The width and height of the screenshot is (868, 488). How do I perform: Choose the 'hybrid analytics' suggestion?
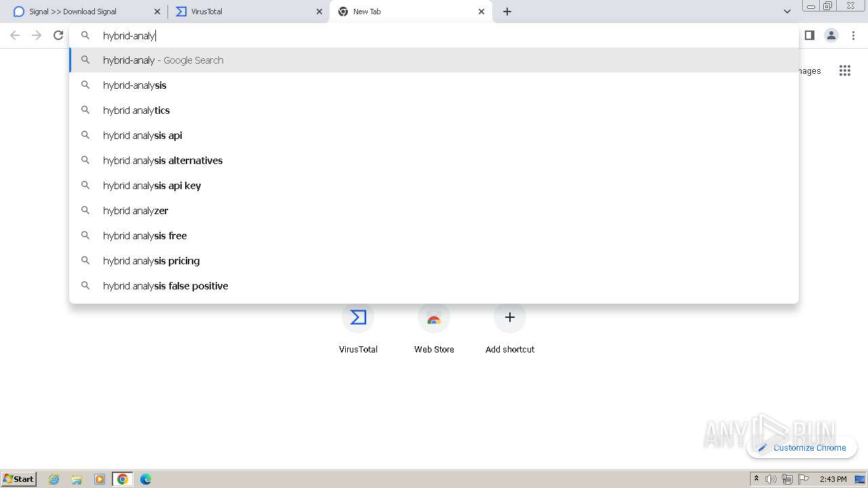[434, 110]
